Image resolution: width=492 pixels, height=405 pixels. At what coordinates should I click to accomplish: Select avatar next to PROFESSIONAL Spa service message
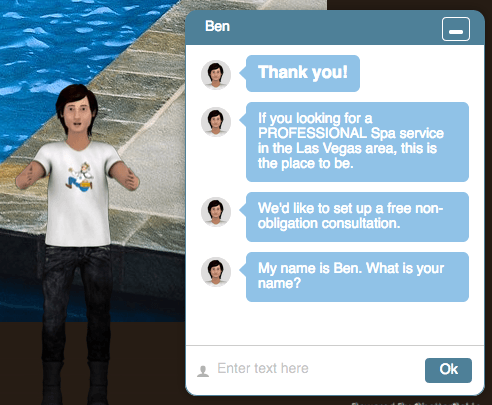point(216,122)
